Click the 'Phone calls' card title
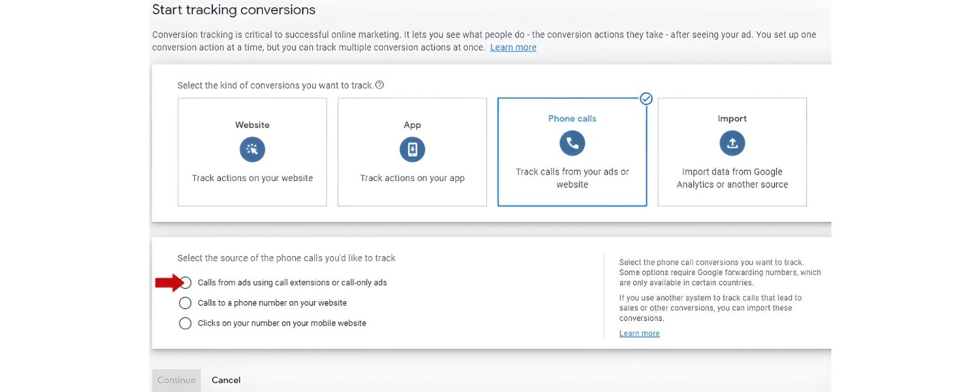 [572, 118]
